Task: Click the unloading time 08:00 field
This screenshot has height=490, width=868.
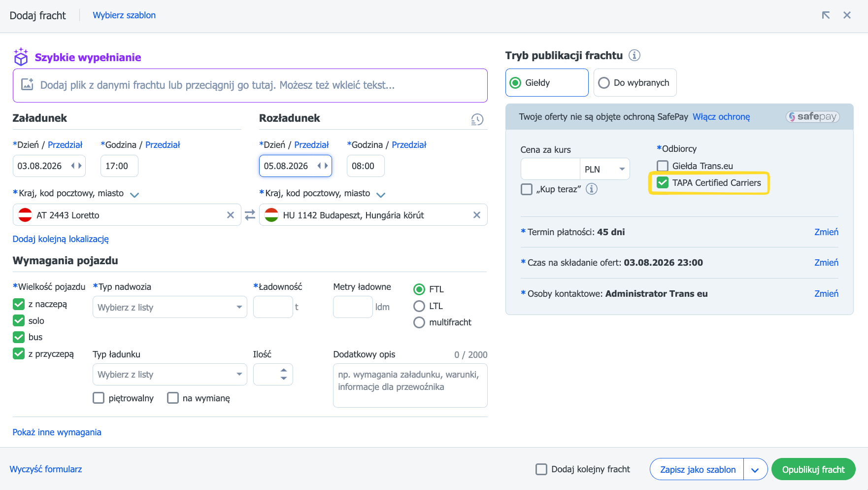Action: pos(366,166)
